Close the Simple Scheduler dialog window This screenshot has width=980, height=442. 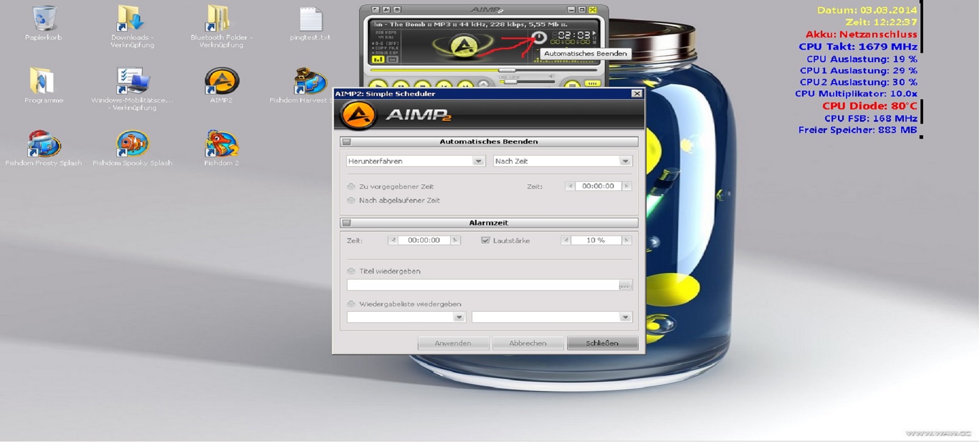tap(636, 93)
